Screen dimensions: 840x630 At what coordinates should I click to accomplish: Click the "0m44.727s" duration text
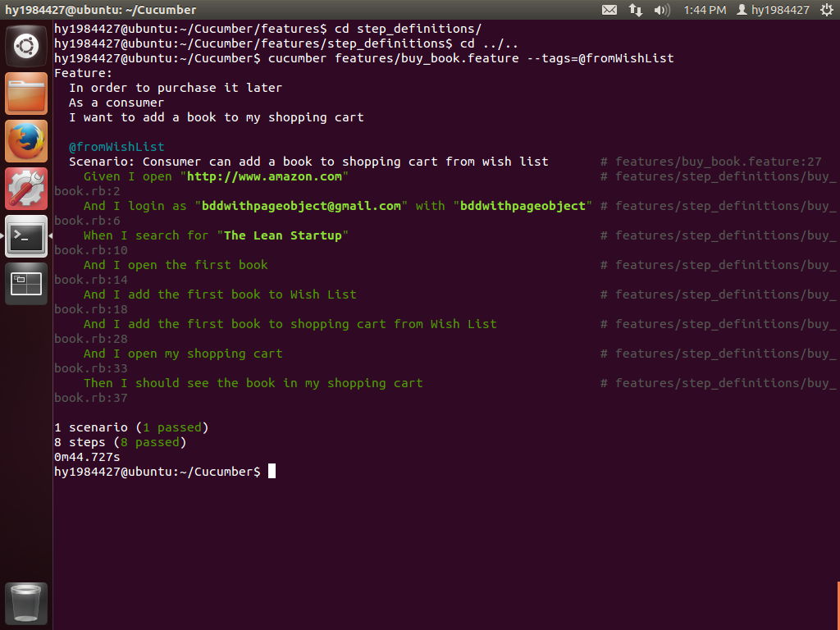pyautogui.click(x=87, y=457)
